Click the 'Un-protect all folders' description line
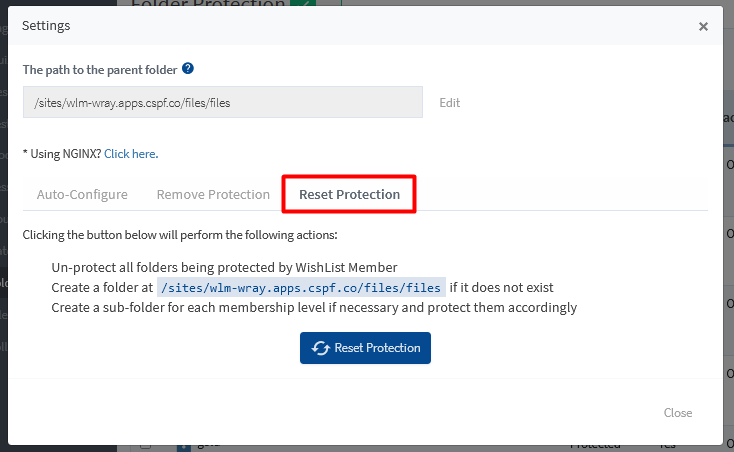Image resolution: width=734 pixels, height=452 pixels. click(224, 267)
